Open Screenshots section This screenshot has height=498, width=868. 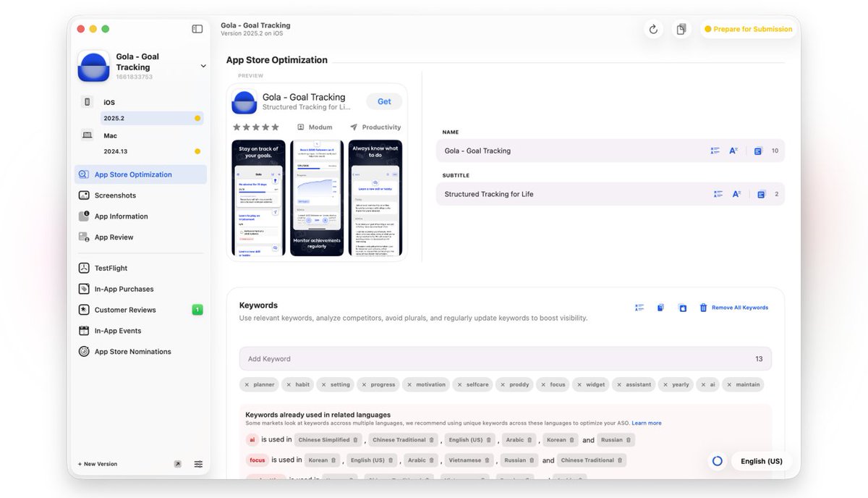[140, 195]
